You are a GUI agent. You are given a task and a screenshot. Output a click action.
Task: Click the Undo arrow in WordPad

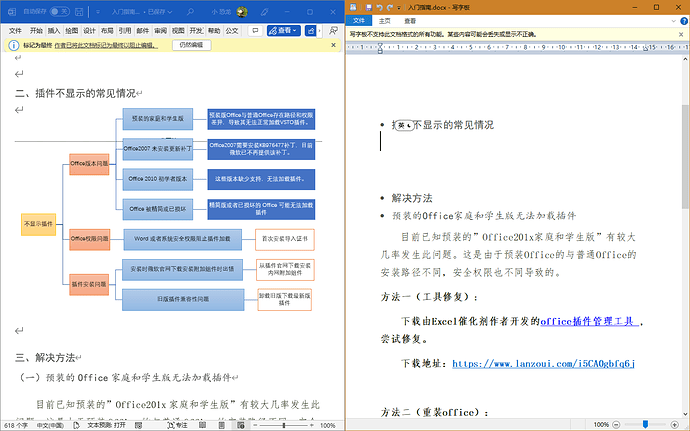(x=377, y=7)
